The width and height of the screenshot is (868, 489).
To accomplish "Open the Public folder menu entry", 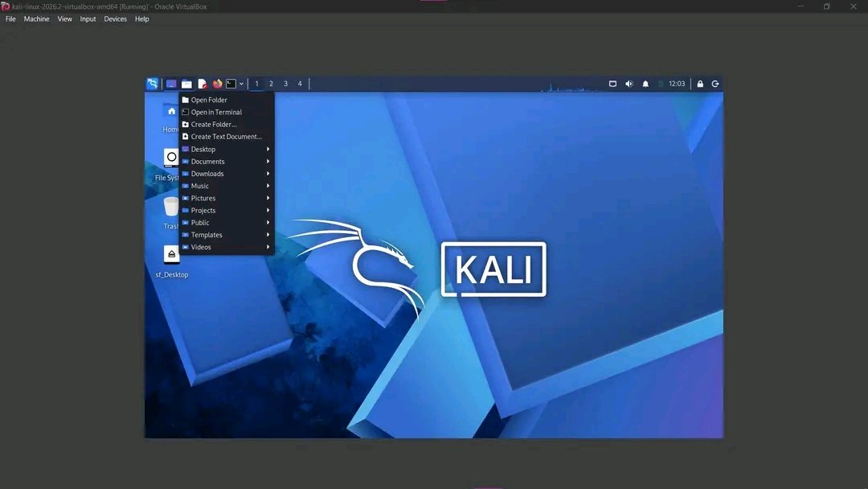I will click(x=227, y=222).
